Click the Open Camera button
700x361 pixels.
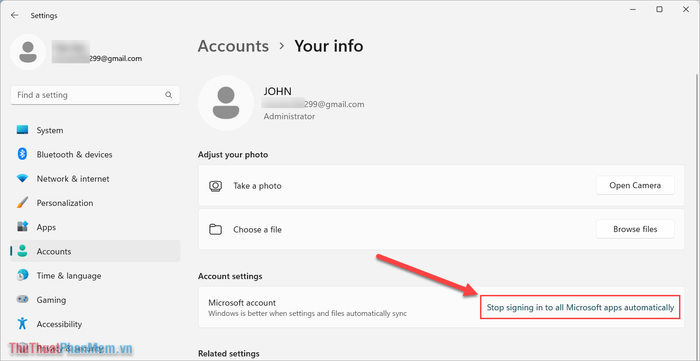pos(635,186)
